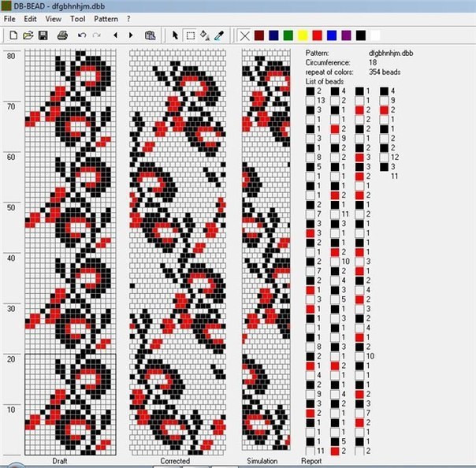Shift pattern right with arrow
The height and width of the screenshot is (468, 476).
pos(131,35)
